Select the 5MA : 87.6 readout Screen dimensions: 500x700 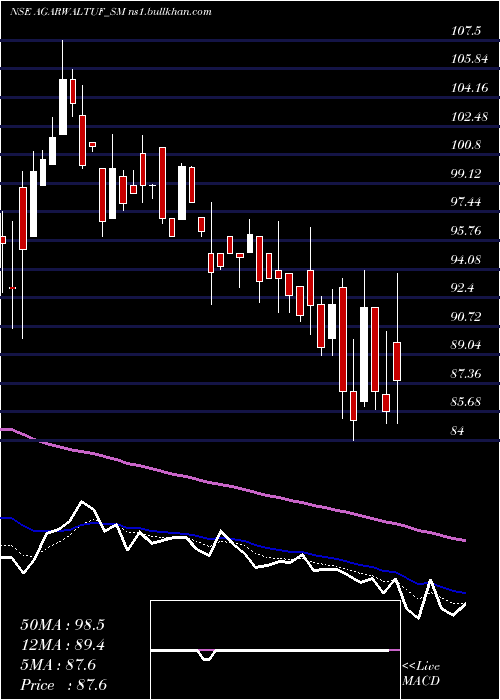58,665
